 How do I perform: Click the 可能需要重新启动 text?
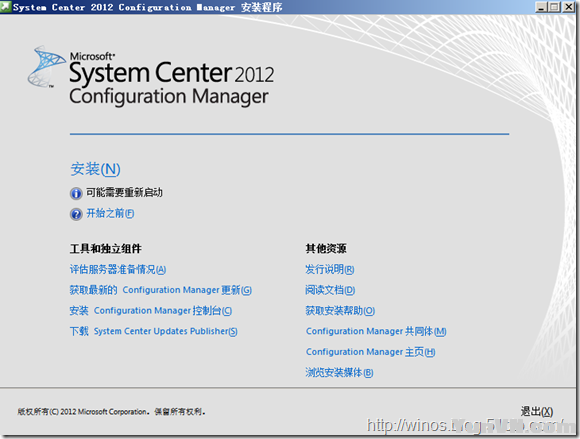(124, 193)
